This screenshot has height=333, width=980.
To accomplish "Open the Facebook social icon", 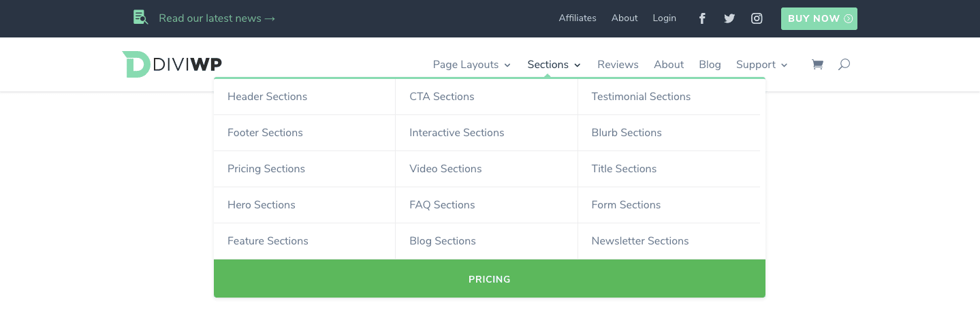I will [702, 18].
